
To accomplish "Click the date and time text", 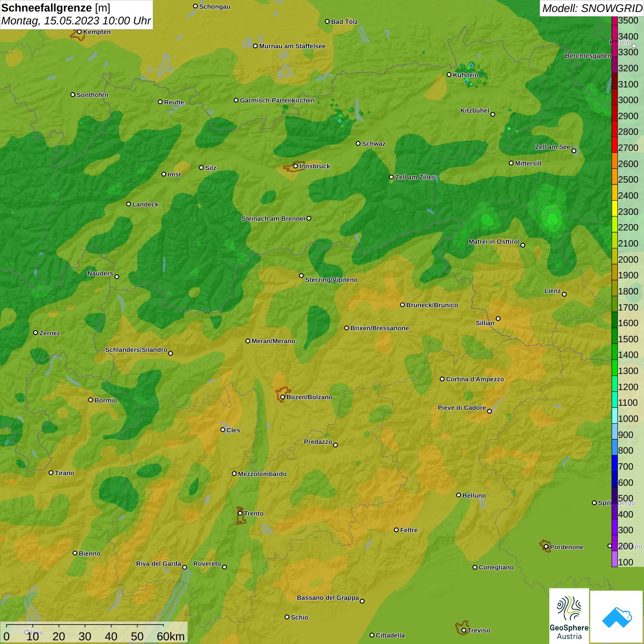I will point(76,21).
